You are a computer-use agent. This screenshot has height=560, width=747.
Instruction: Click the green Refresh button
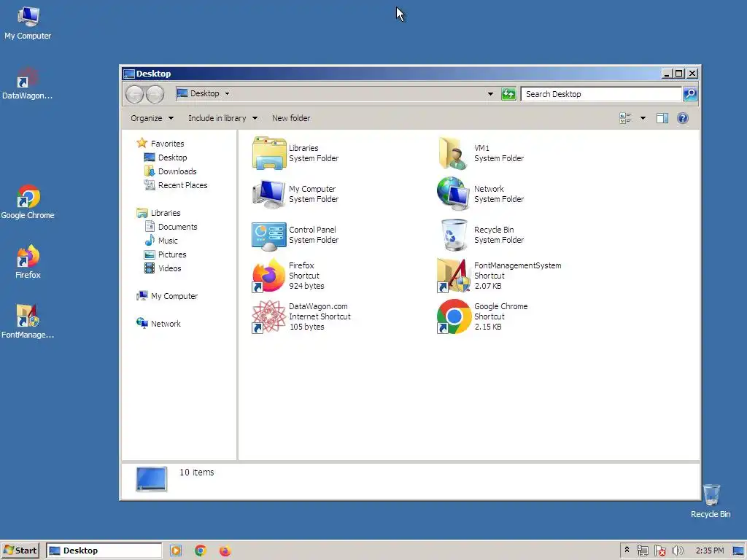(508, 94)
